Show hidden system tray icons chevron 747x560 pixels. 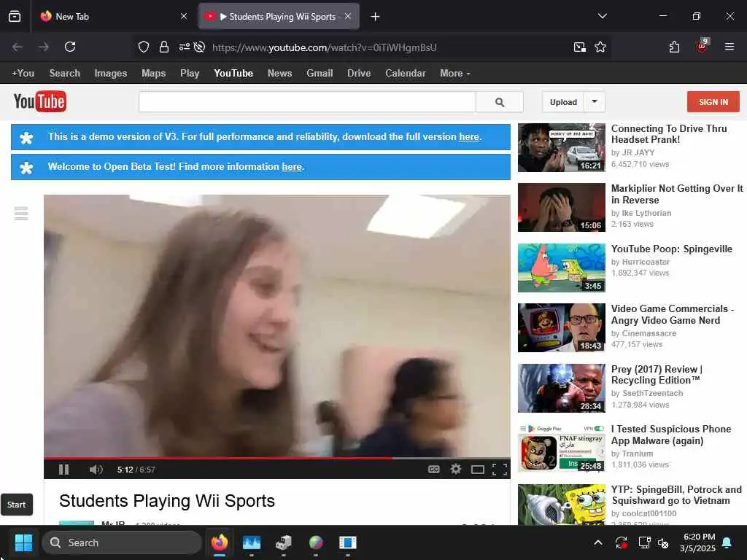coord(598,542)
